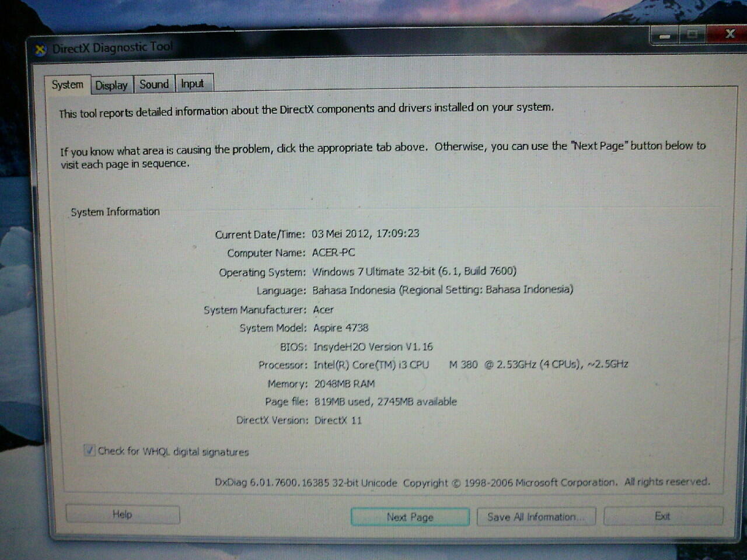Click the BIOS value InsydeH2O Version V1.16
The width and height of the screenshot is (747, 560).
click(x=373, y=346)
